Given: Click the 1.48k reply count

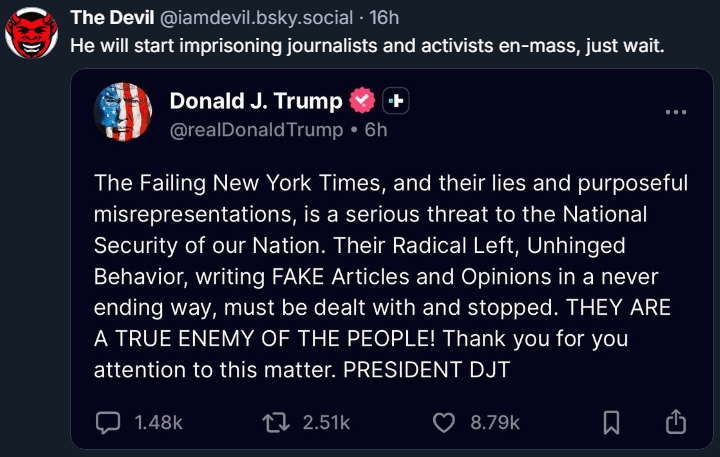Looking at the screenshot, I should [159, 423].
